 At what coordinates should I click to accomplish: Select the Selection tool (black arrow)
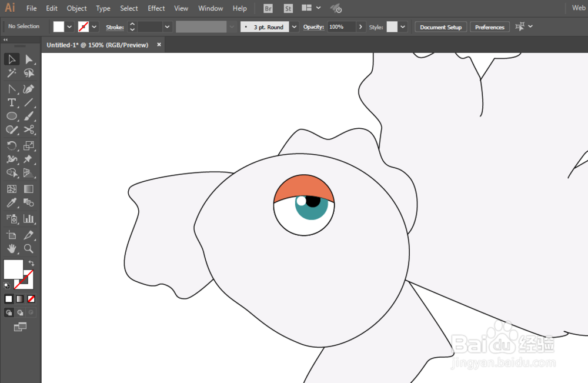click(x=12, y=59)
